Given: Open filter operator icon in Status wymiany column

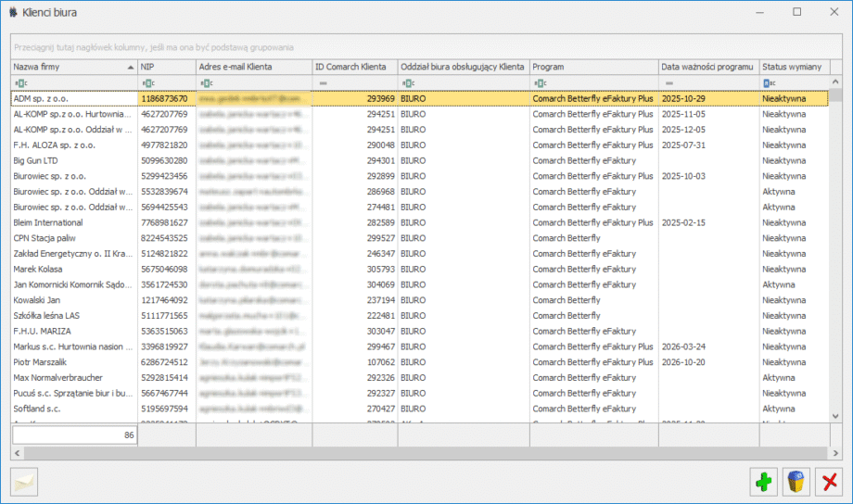Looking at the screenshot, I should (769, 82).
